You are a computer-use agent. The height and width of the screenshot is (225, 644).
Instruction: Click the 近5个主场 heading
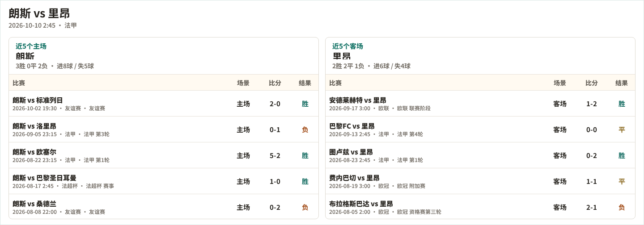(x=31, y=46)
